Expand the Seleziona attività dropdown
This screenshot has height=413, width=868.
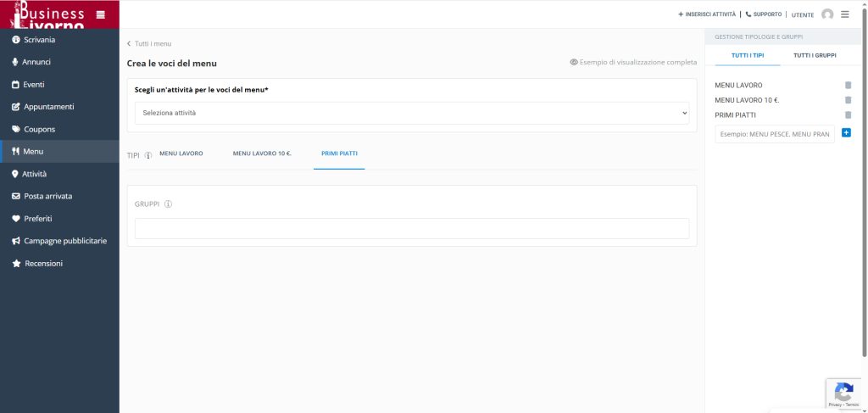(412, 113)
